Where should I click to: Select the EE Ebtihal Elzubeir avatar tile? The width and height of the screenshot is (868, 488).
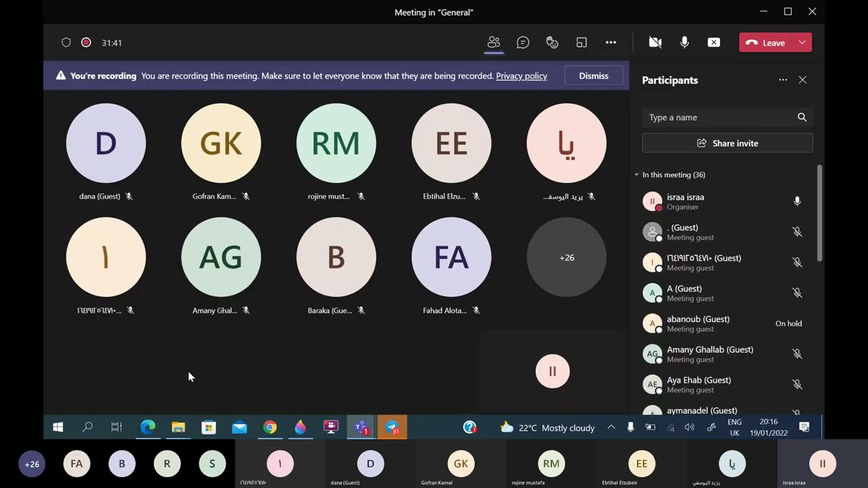tap(452, 143)
